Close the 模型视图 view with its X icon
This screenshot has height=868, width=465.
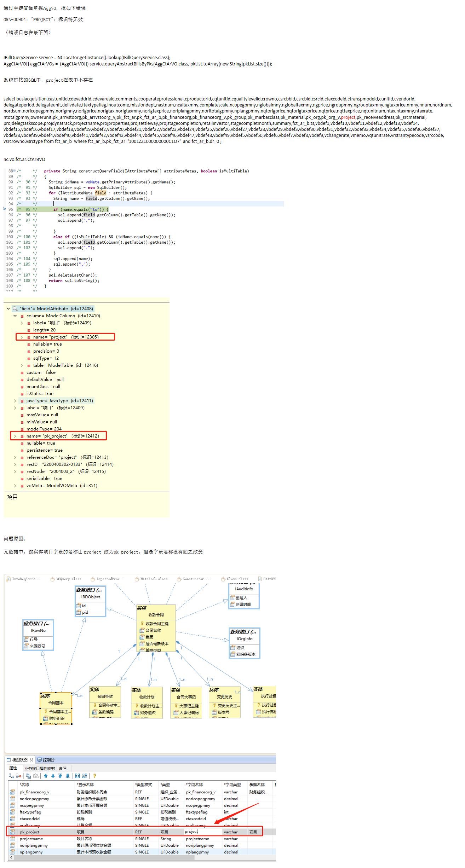tap(31, 759)
